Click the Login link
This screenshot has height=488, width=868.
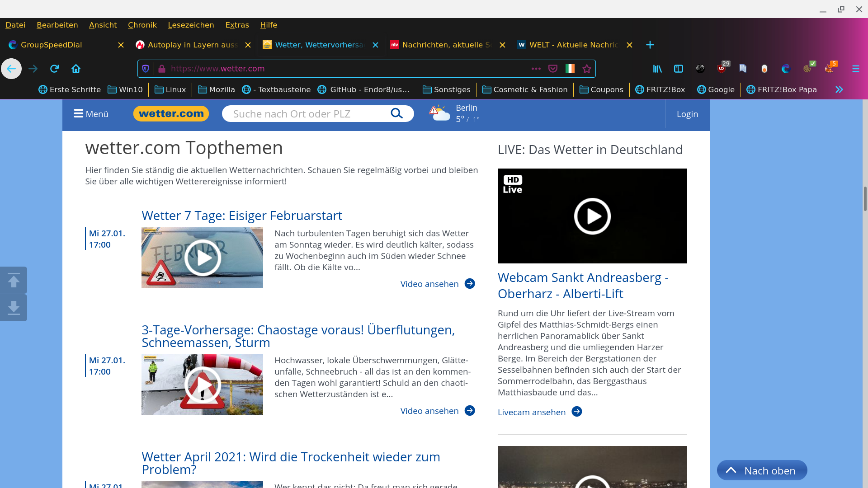tap(687, 114)
